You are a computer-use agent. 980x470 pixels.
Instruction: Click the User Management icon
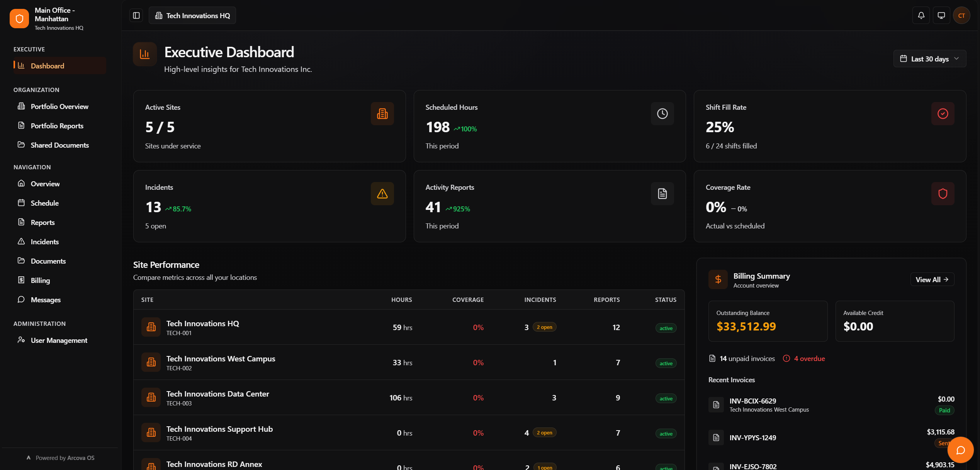(x=21, y=340)
